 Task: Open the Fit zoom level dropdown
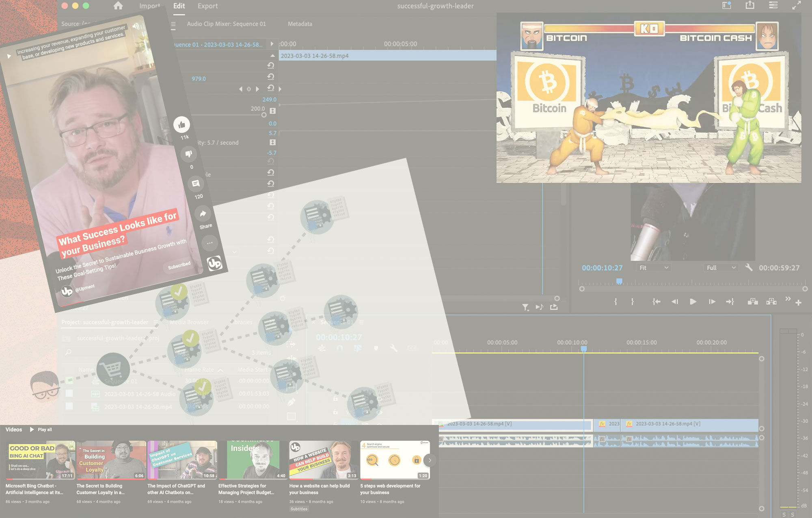(654, 268)
